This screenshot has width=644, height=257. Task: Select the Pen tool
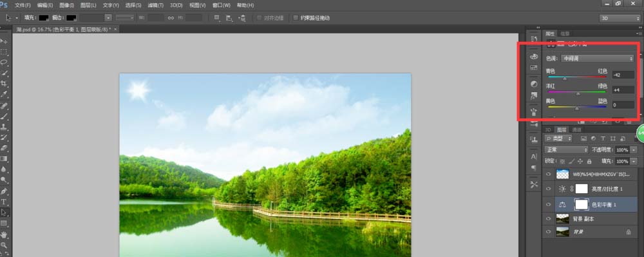click(4, 191)
